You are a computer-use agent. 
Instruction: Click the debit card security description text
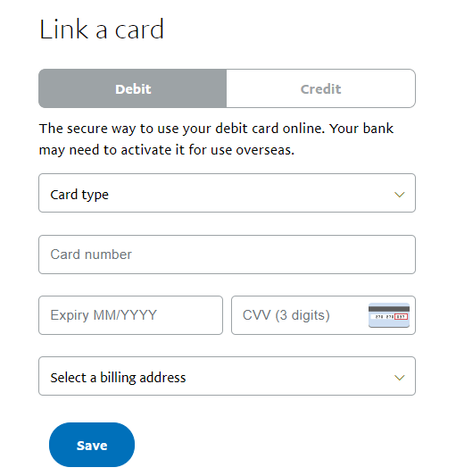(216, 139)
